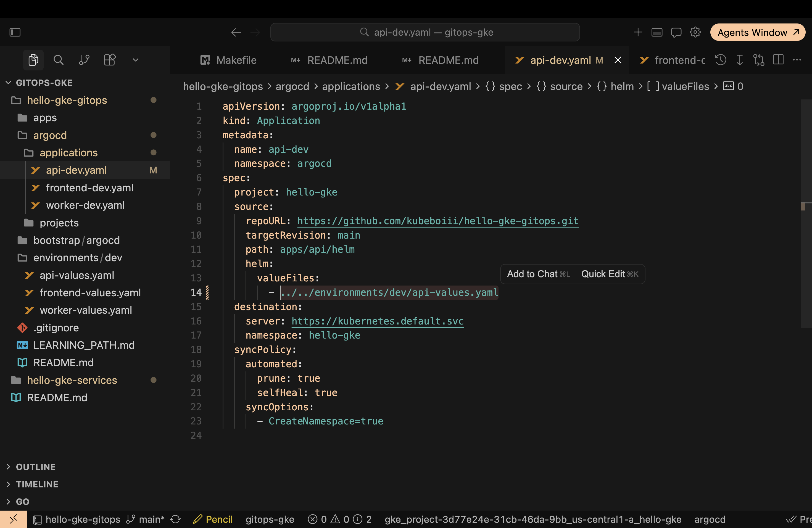The image size is (812, 528).
Task: Click the text cursor toolbar icon
Action: coord(739,60)
